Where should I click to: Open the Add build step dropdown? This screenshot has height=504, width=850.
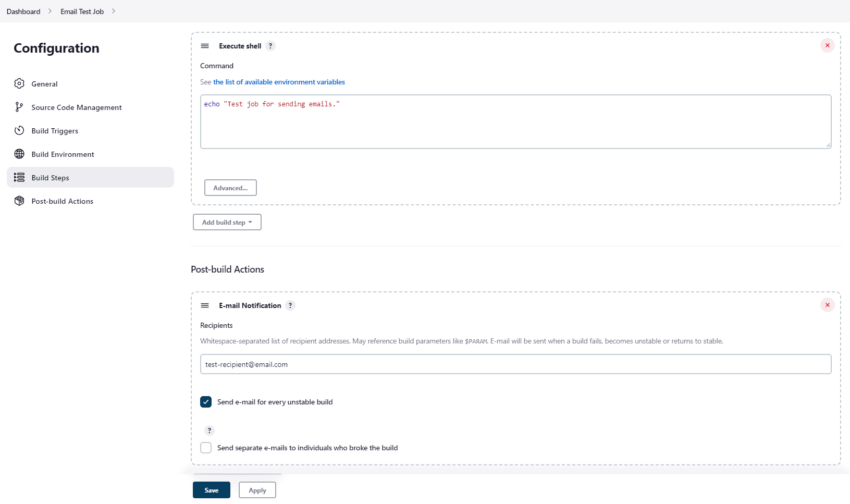[x=227, y=222]
